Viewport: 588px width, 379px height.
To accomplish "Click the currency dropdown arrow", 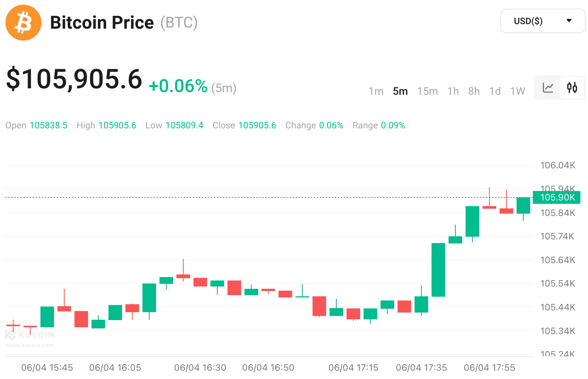I will 569,21.
